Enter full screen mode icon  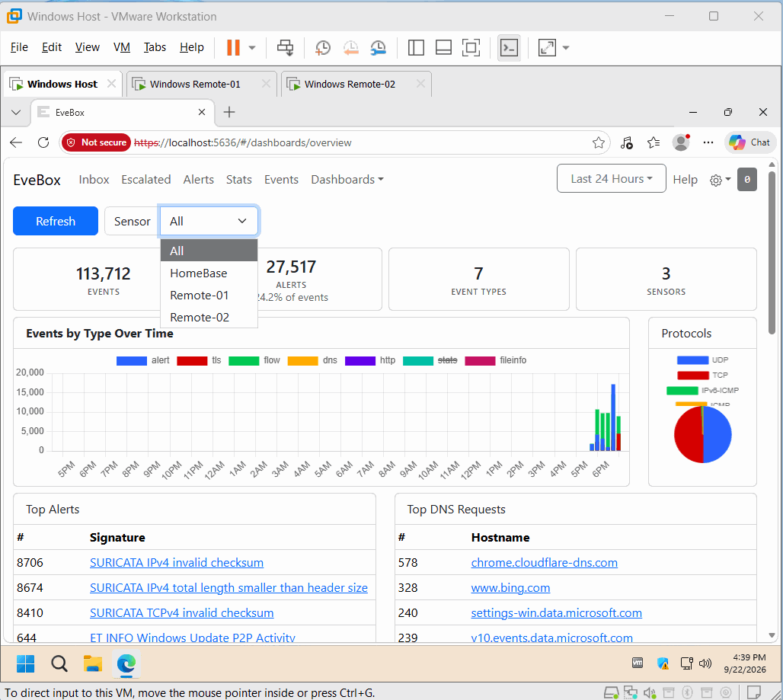click(471, 48)
